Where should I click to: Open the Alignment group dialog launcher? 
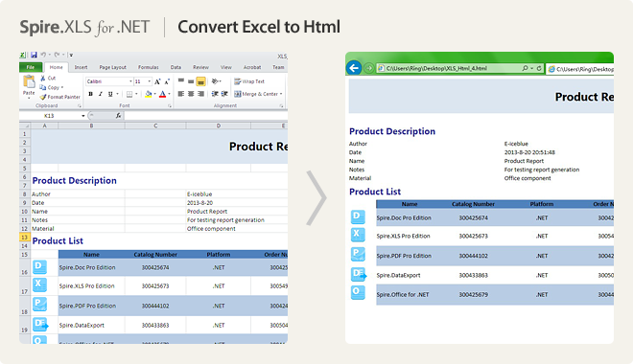pos(281,105)
